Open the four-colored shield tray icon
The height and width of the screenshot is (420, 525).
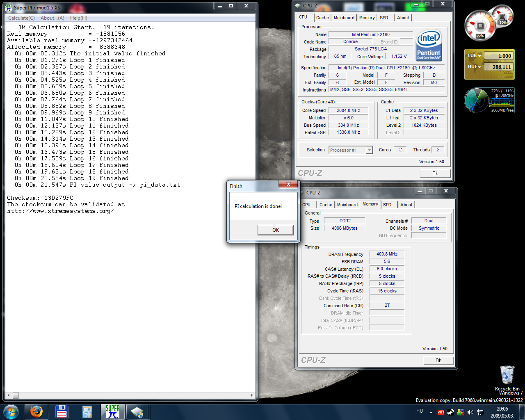[x=461, y=412]
